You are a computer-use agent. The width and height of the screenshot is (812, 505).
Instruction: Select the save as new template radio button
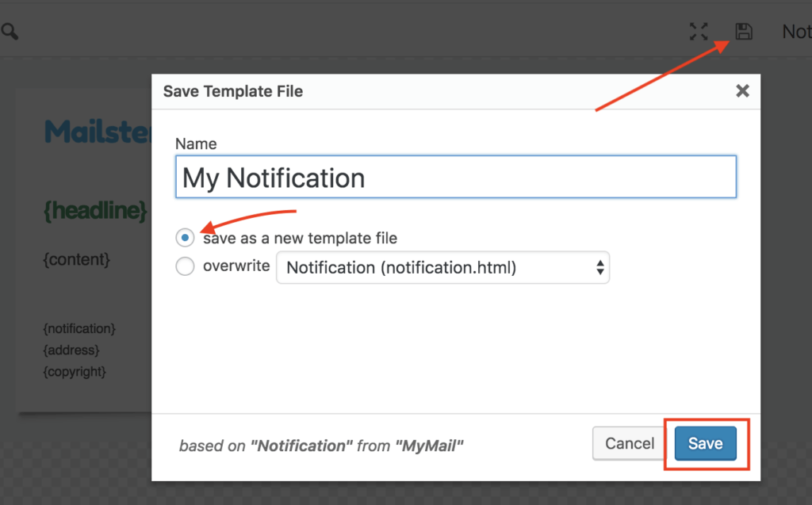point(185,237)
